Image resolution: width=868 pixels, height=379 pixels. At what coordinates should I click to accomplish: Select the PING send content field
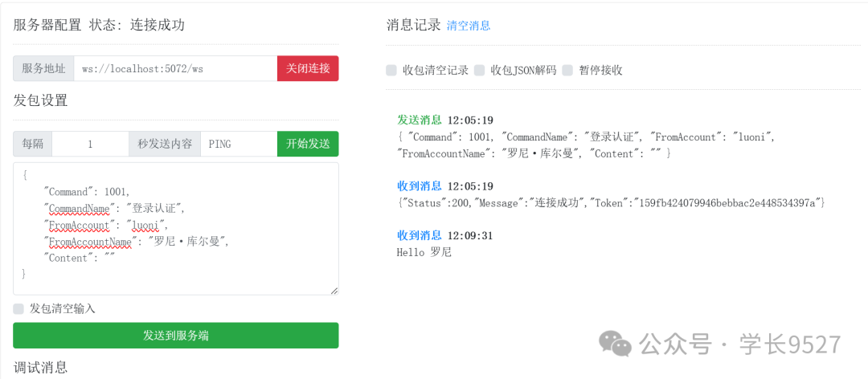pos(238,144)
